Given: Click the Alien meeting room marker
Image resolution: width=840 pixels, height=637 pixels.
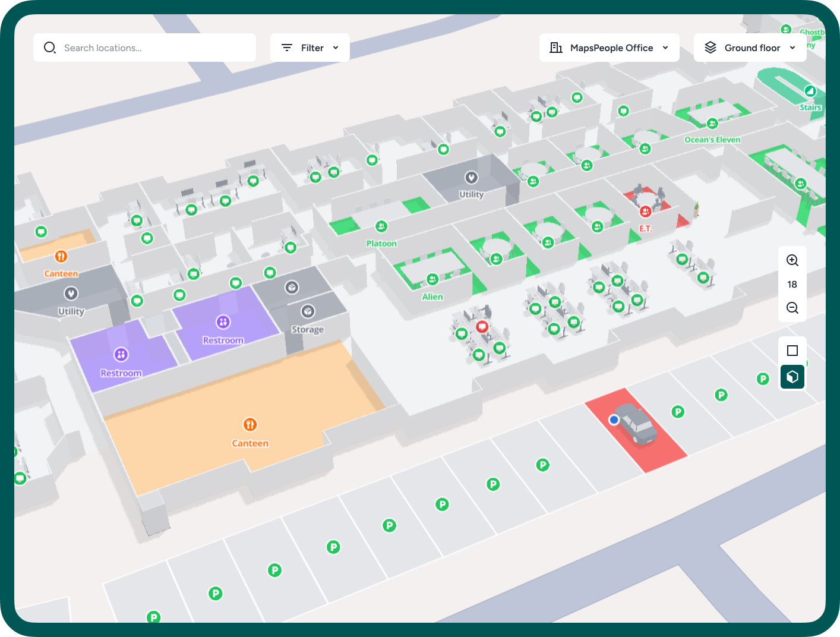Looking at the screenshot, I should [x=432, y=279].
